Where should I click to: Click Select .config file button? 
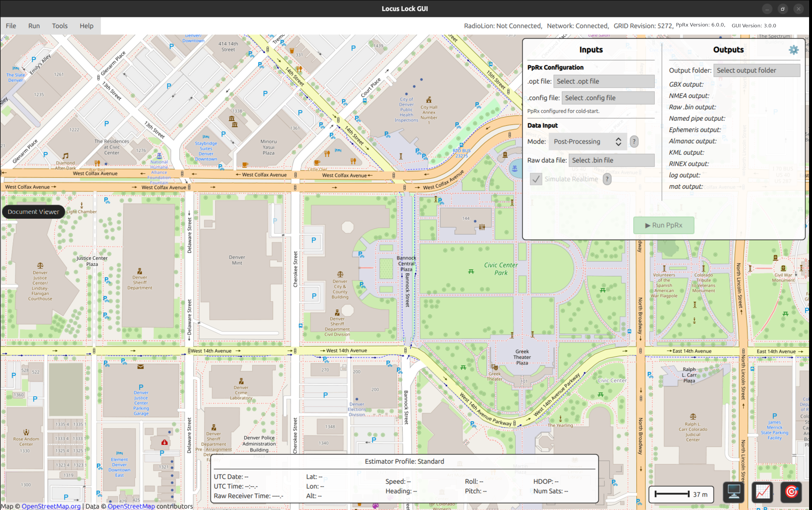pos(608,98)
